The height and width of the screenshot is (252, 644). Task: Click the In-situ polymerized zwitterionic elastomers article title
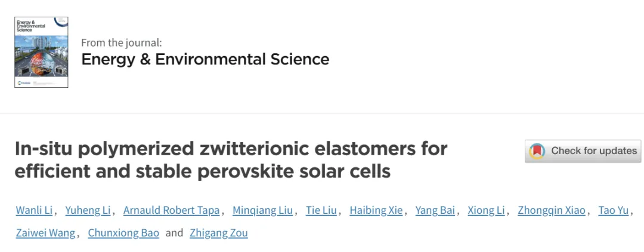231,148
